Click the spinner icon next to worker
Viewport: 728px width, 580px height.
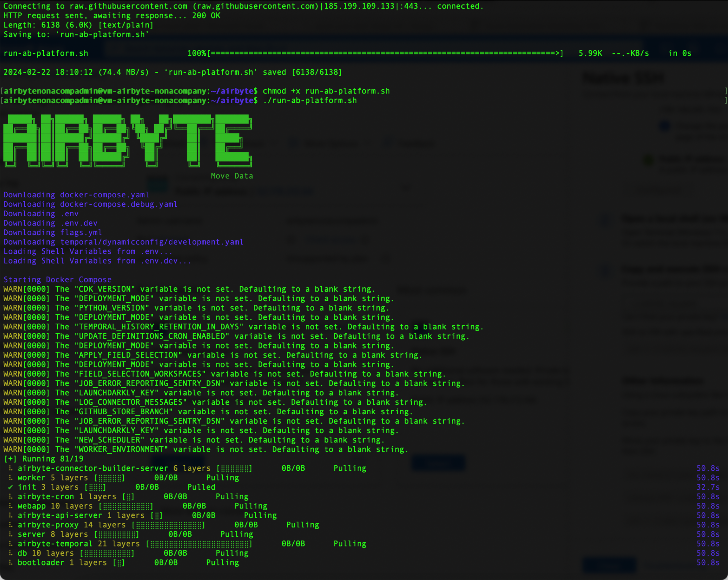[11, 478]
